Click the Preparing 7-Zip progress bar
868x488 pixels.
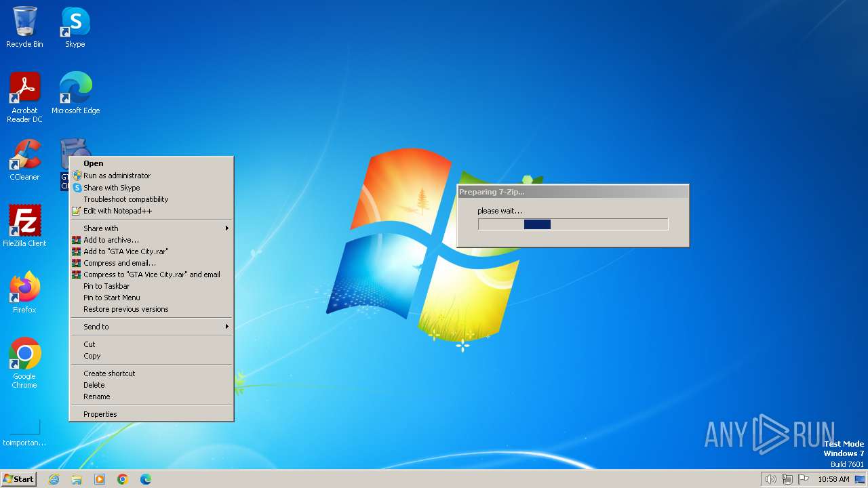point(573,224)
